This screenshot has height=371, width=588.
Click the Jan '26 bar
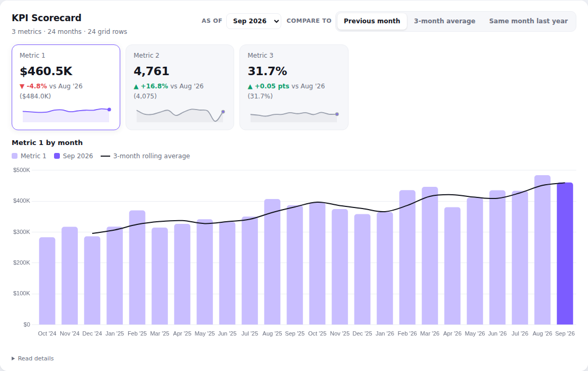coord(385,269)
